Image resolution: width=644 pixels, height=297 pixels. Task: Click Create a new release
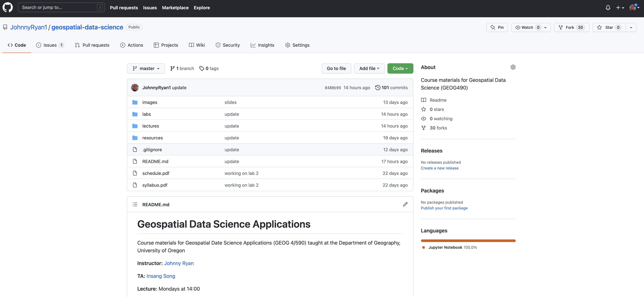pos(440,168)
